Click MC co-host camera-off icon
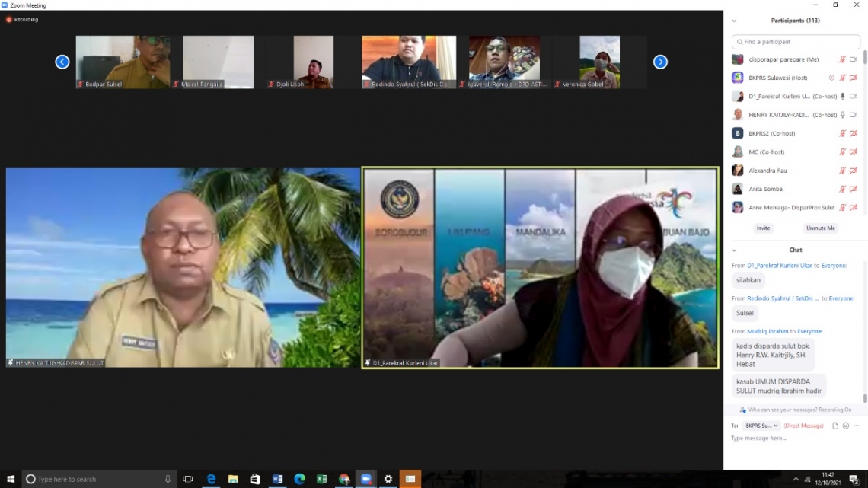Image resolution: width=868 pixels, height=488 pixels. point(854,152)
